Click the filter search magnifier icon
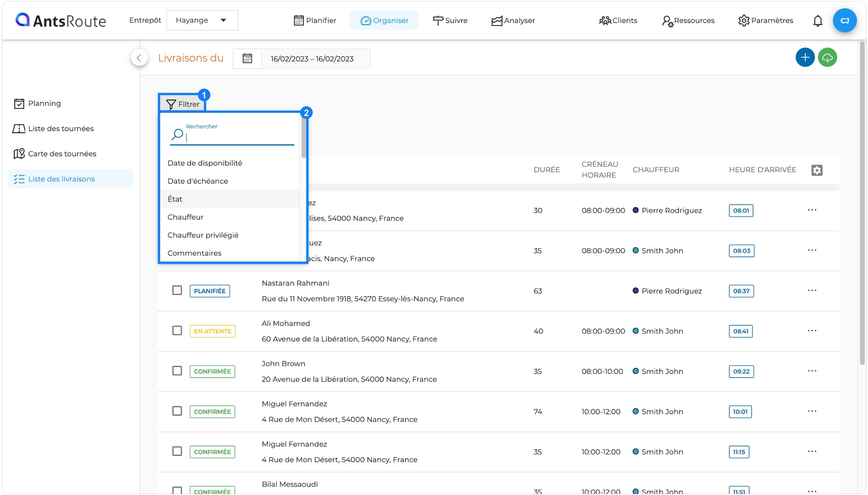This screenshot has width=868, height=495. click(x=177, y=135)
